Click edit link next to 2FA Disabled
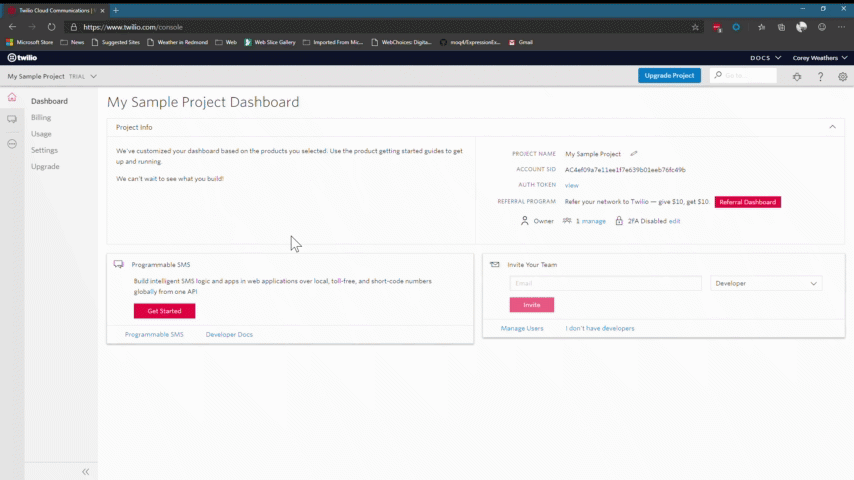The height and width of the screenshot is (480, 854). coord(674,221)
